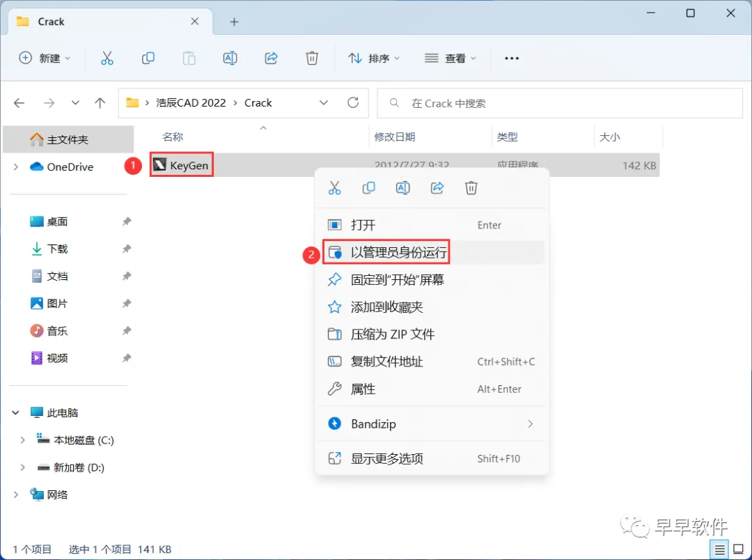Open 视频 in sidebar

tap(57, 359)
